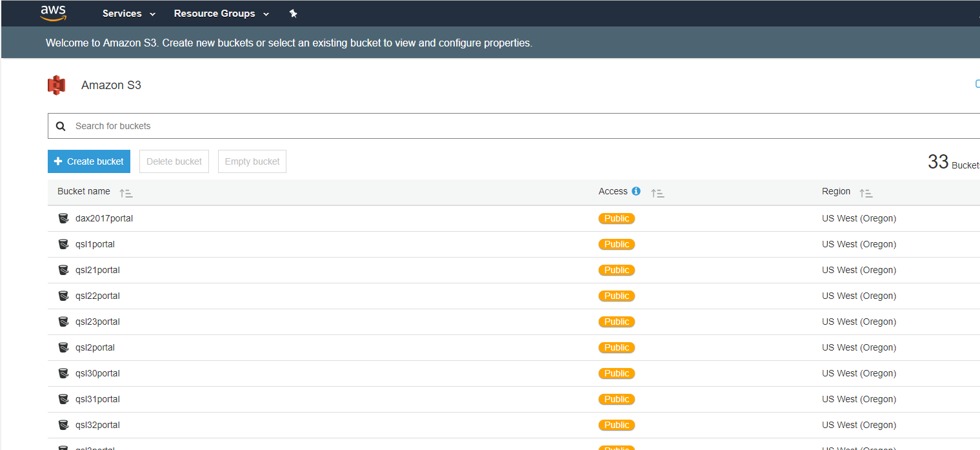This screenshot has width=980, height=450.
Task: Click the Amazon S3 heading text
Action: pyautogui.click(x=111, y=85)
